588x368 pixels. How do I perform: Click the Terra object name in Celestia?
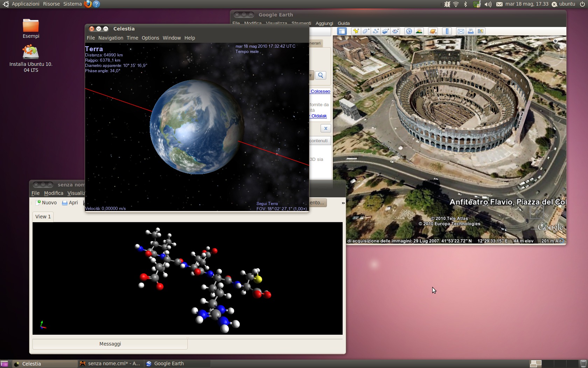click(94, 49)
